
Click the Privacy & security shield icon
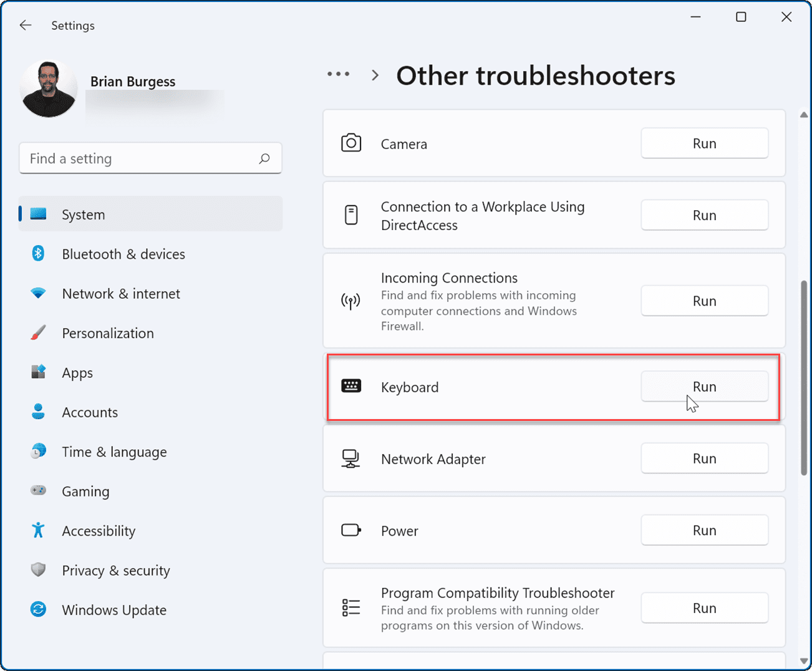tap(39, 570)
